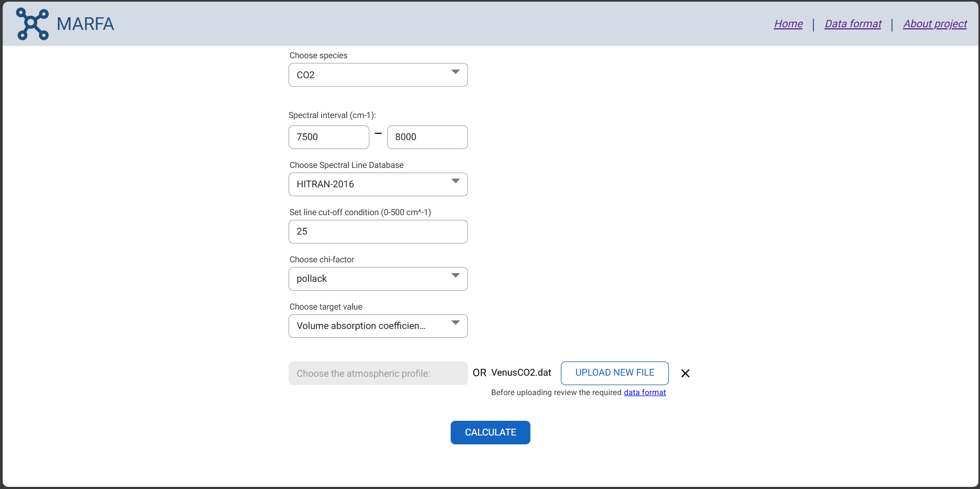Click the disabled atmospheric profile selector
Image resolution: width=980 pixels, height=489 pixels.
pyautogui.click(x=378, y=374)
